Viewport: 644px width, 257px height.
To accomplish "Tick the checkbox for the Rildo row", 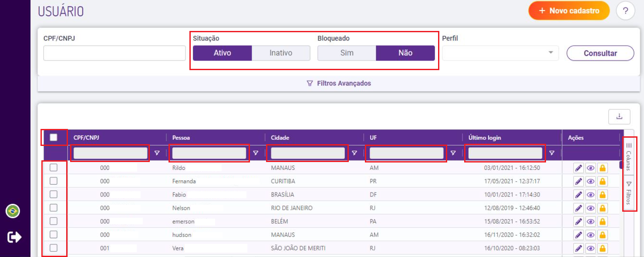I will (x=54, y=168).
